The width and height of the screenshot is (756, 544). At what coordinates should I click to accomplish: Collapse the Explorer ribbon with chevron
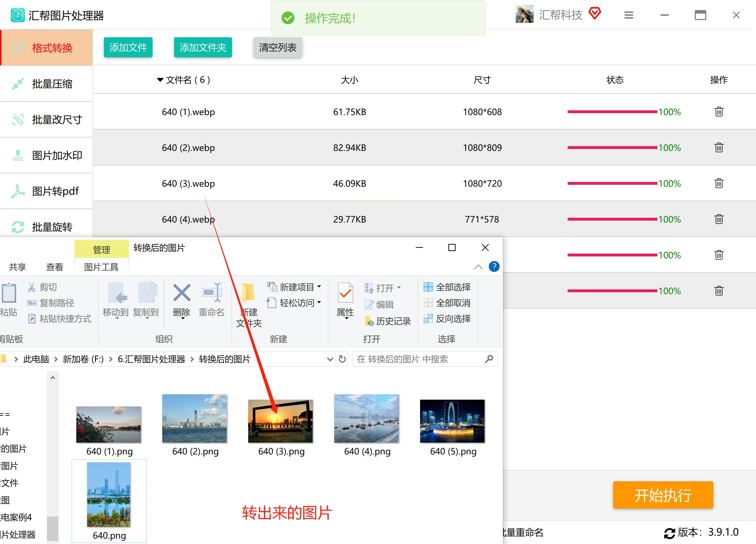(478, 267)
